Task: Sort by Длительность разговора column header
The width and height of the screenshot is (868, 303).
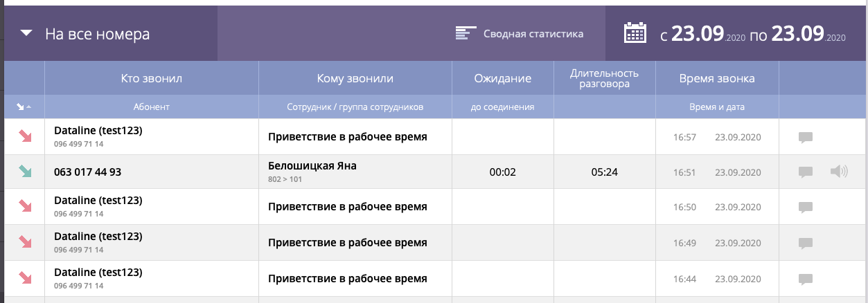Action: coord(604,78)
